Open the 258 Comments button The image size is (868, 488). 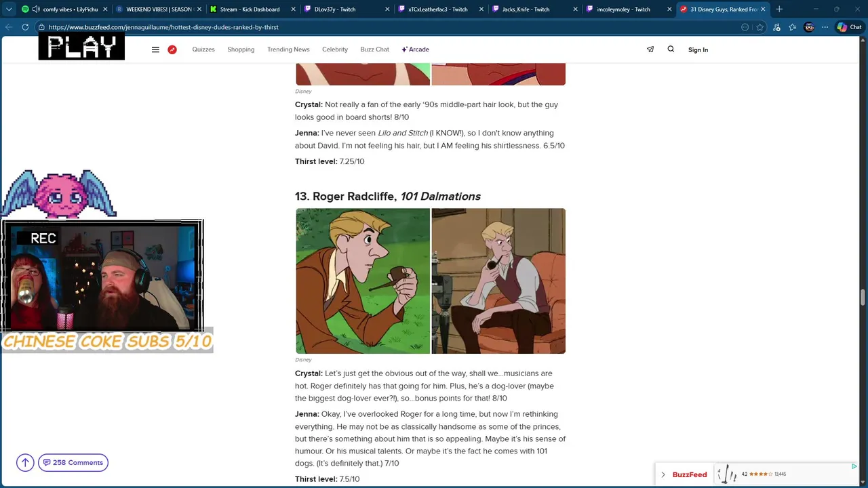pos(73,462)
